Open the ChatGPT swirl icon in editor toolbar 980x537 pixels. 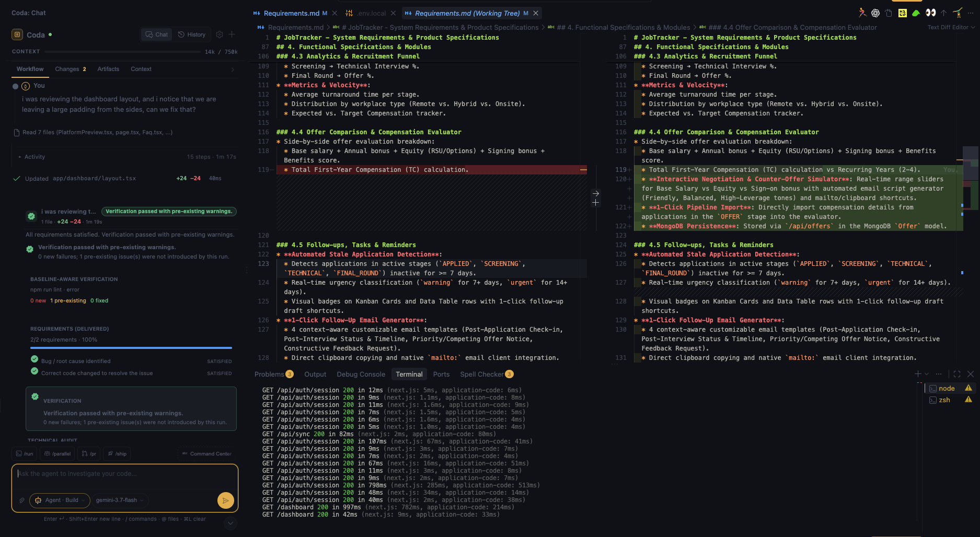(875, 13)
